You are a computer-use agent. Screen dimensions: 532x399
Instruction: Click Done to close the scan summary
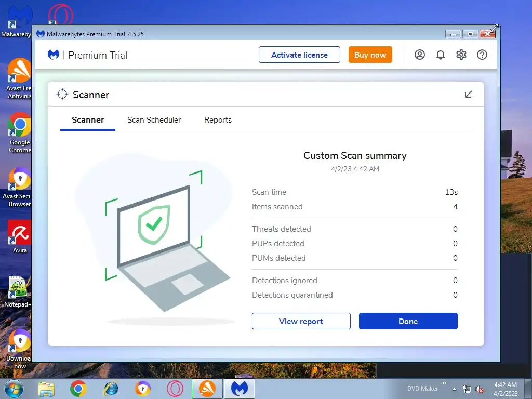click(408, 321)
